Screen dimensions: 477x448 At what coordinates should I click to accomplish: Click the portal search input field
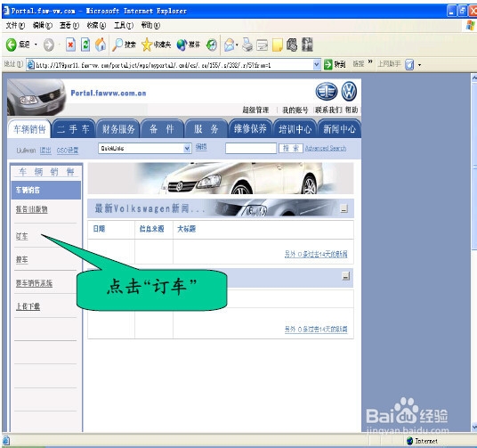(251, 149)
